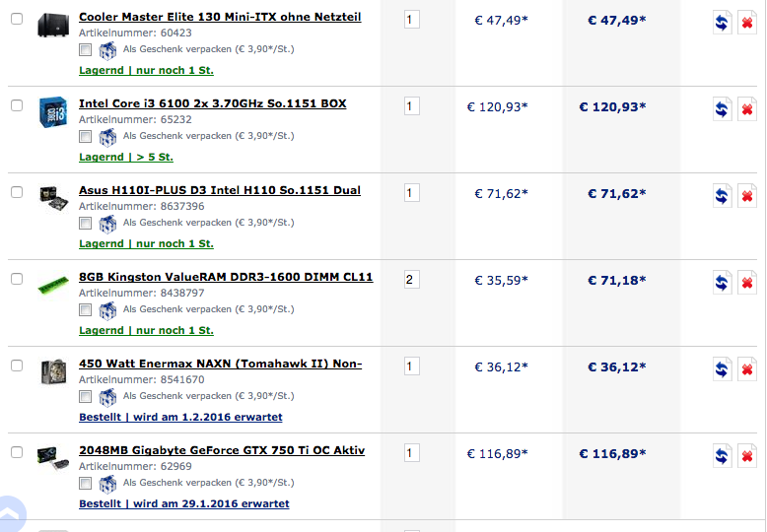Click quantity field for Kingston ValueRAM
Image resolution: width=767 pixels, height=532 pixels.
(x=412, y=279)
